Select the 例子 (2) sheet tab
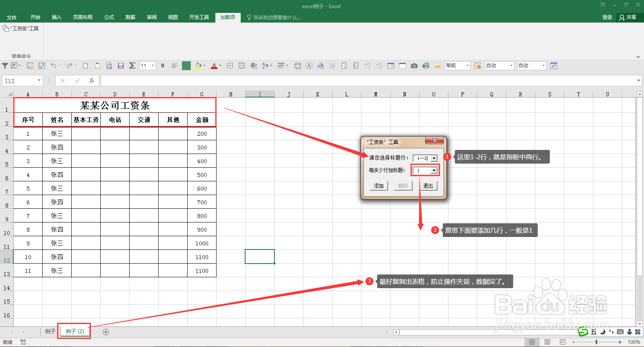 click(75, 331)
